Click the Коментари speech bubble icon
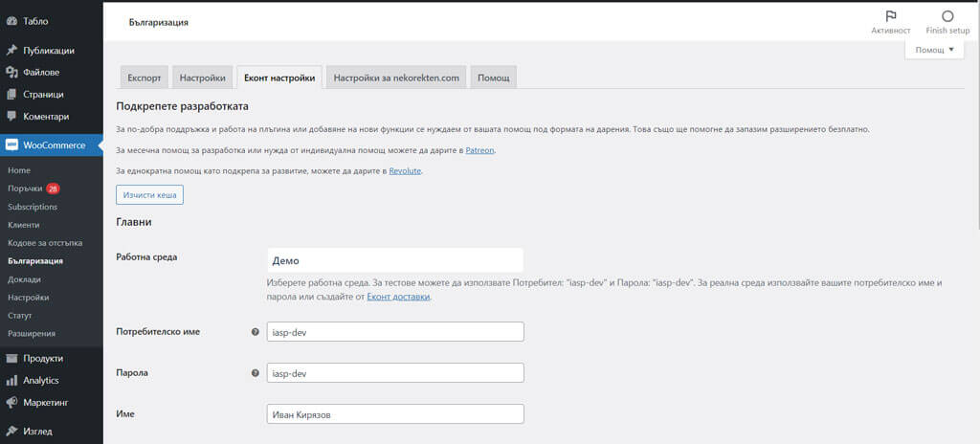This screenshot has width=980, height=444. tap(11, 117)
